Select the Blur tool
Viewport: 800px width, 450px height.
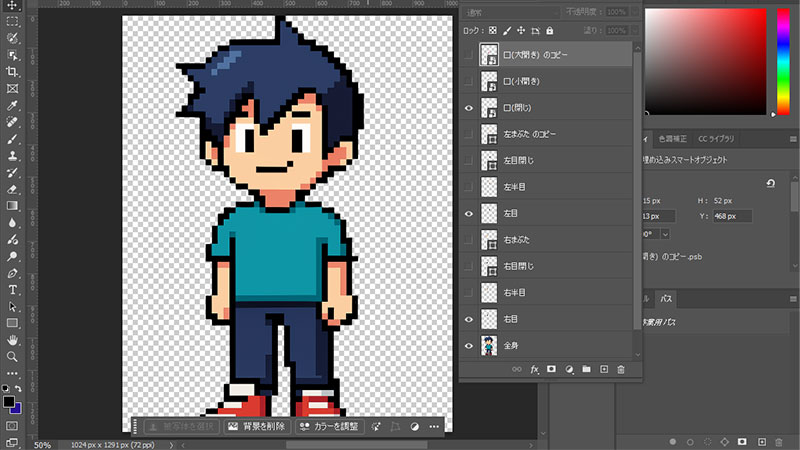click(x=12, y=222)
